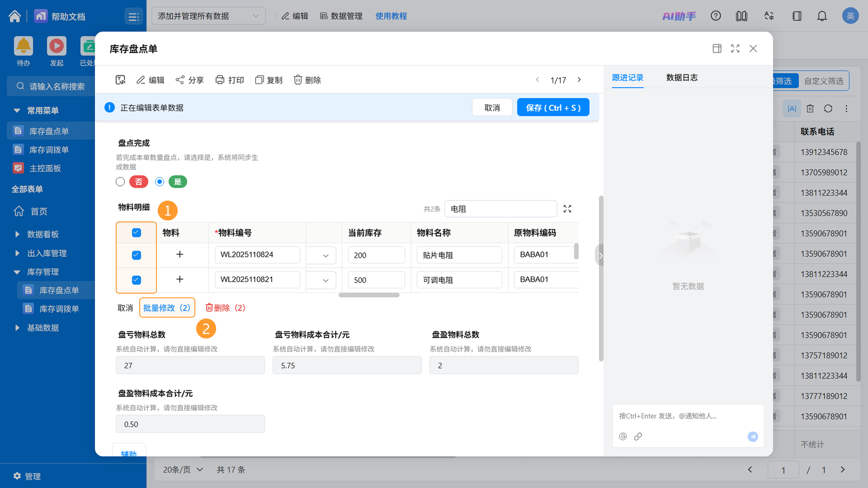Open the 数据管理 menu in top bar
Screen dimensions: 868x488
tap(341, 16)
